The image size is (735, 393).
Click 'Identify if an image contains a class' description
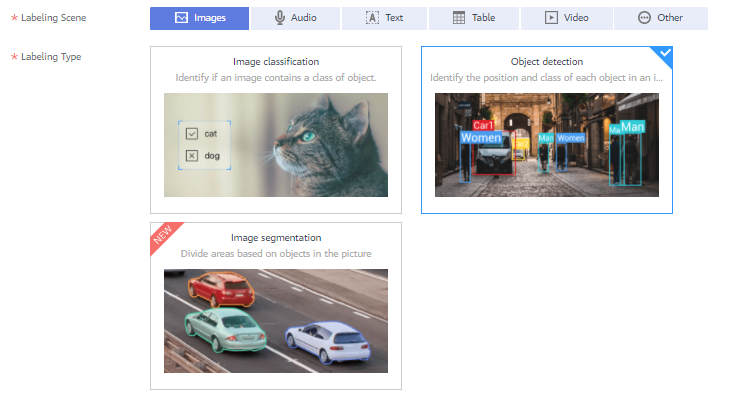276,78
